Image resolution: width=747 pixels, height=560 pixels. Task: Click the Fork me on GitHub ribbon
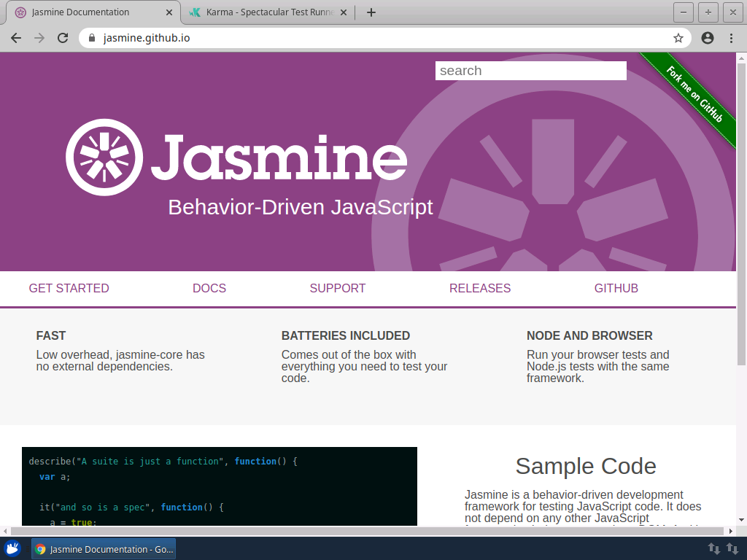click(x=694, y=95)
